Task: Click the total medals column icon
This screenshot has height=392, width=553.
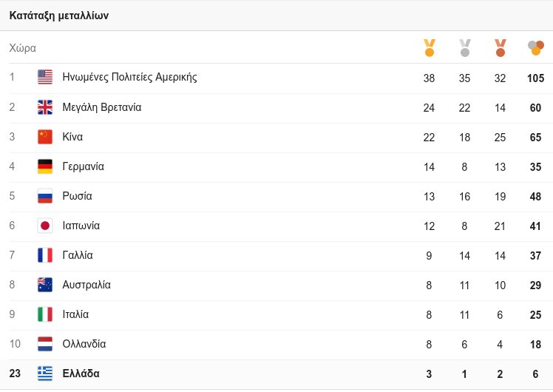Action: [536, 48]
